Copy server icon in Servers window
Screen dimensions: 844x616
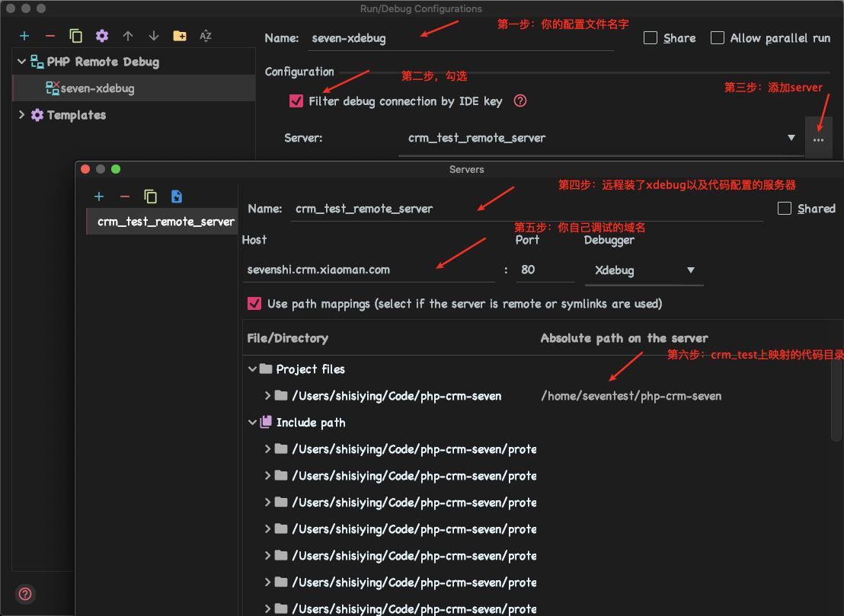click(151, 196)
